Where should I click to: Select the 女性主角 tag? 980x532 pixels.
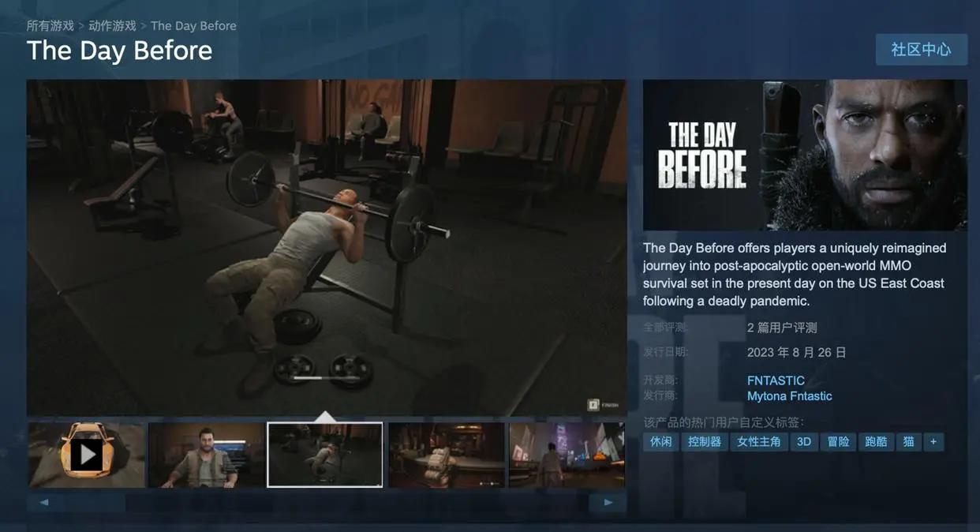pos(759,442)
